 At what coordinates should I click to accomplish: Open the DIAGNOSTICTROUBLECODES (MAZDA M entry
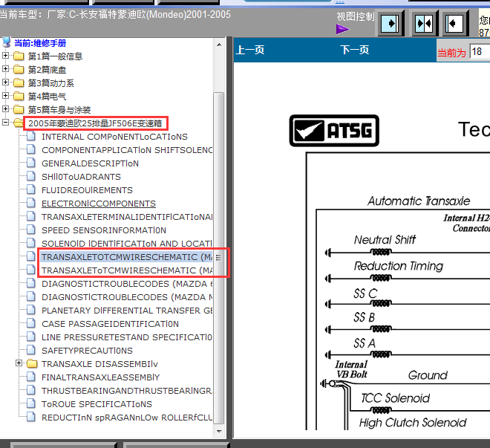pyautogui.click(x=127, y=297)
